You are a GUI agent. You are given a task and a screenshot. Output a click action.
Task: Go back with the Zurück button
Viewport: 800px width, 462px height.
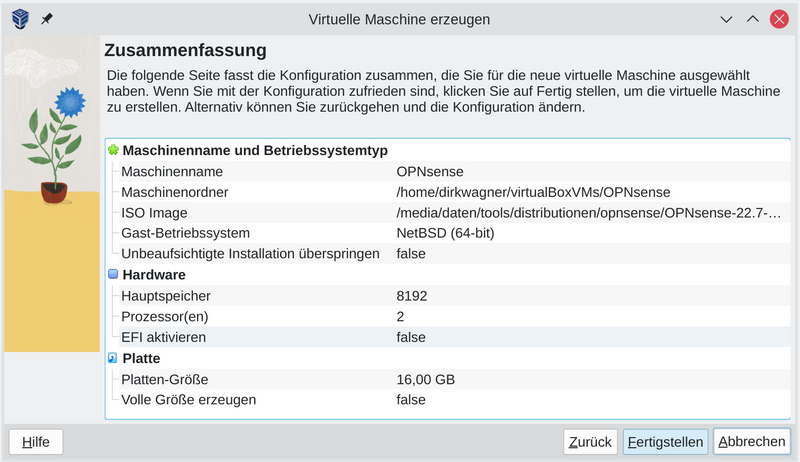point(590,442)
